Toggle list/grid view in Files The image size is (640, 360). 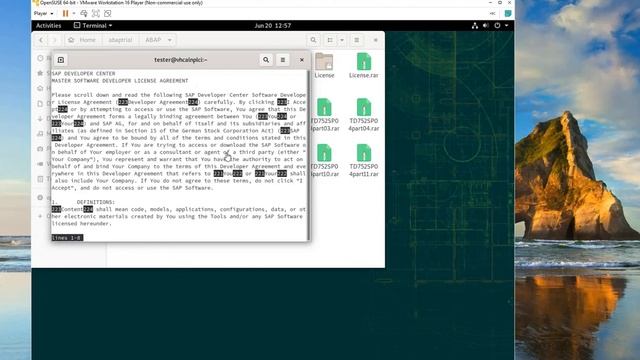tap(330, 40)
